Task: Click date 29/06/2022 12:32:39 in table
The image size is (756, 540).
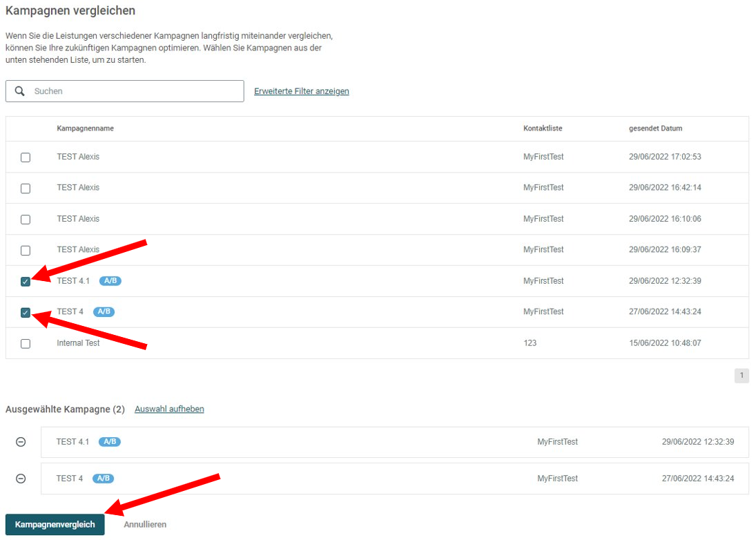Action: [665, 280]
